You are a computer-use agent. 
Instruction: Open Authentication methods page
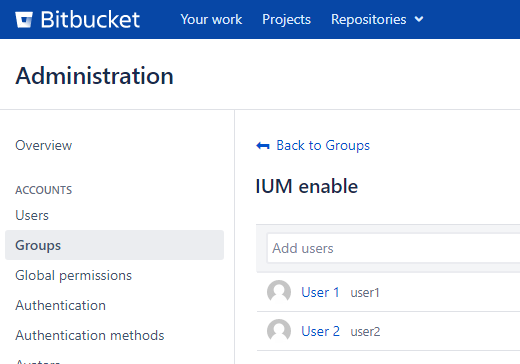(x=90, y=335)
